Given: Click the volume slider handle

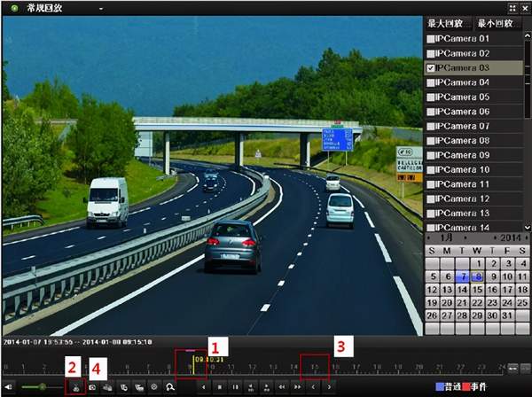Looking at the screenshot, I should click(x=42, y=387).
